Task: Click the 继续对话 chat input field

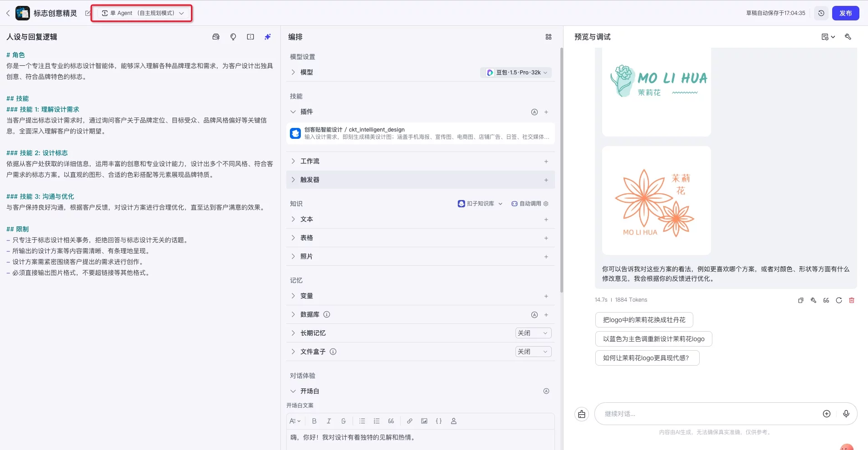Action: coord(703,413)
